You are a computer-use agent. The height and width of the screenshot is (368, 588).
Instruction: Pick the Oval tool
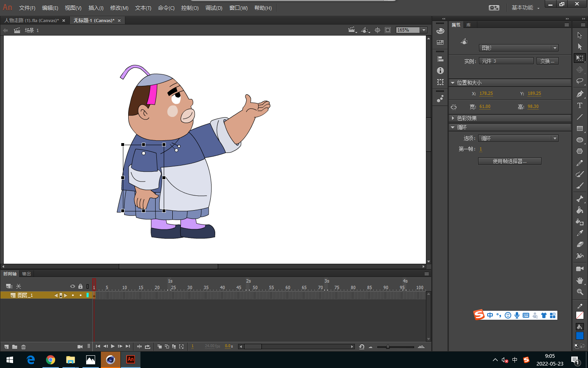point(579,140)
